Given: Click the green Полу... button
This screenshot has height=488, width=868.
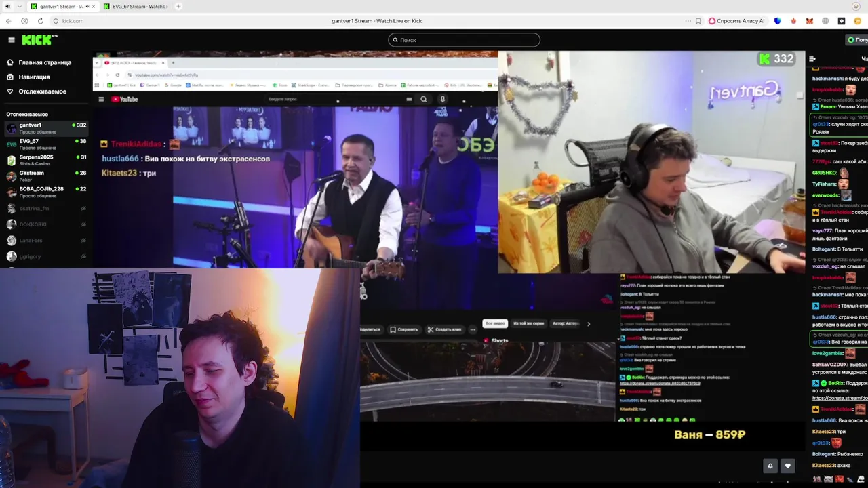Looking at the screenshot, I should pos(857,40).
